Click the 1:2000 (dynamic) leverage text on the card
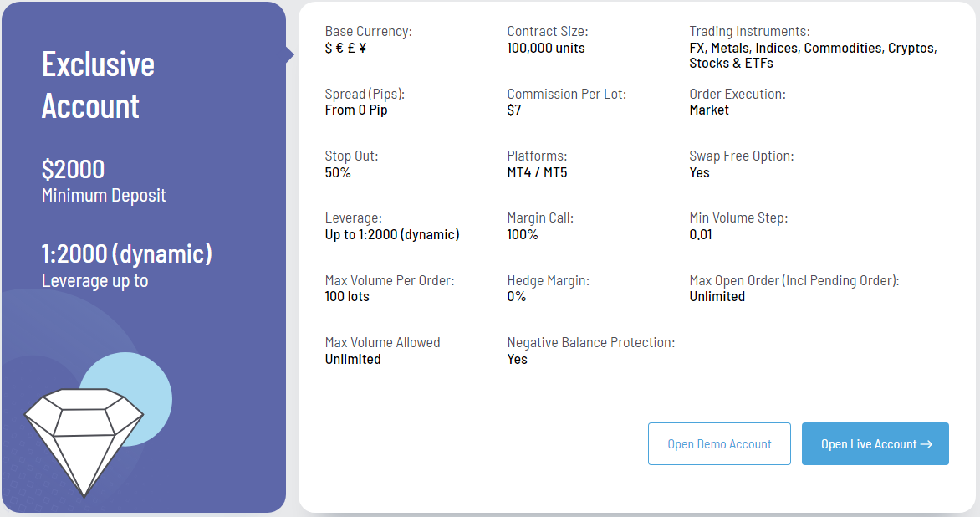The image size is (980, 517). 126,254
